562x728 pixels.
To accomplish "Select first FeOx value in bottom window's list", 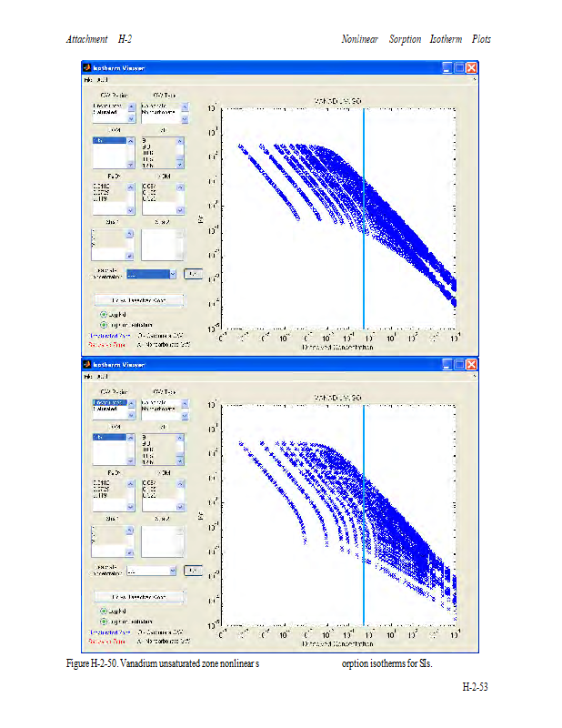I will [102, 481].
